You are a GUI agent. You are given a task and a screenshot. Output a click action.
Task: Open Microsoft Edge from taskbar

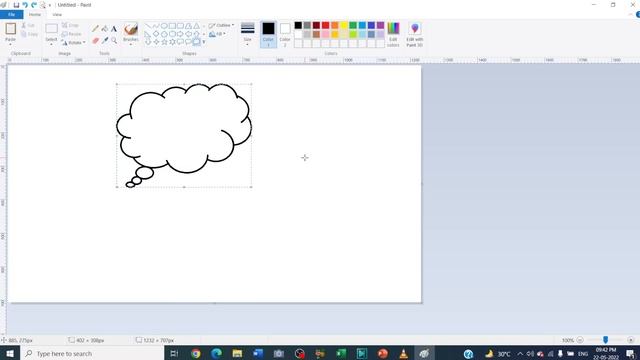(216, 353)
